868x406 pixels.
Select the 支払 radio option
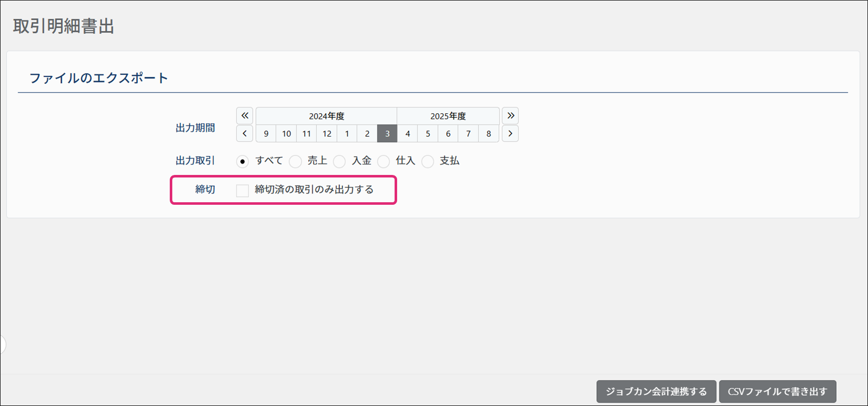[428, 161]
